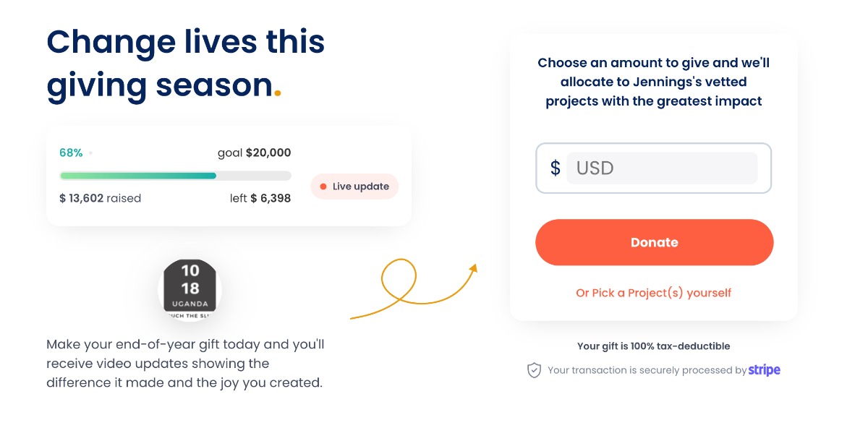This screenshot has height=428, width=868.
Task: Click the Choose an amount to give heading
Action: pos(653,82)
